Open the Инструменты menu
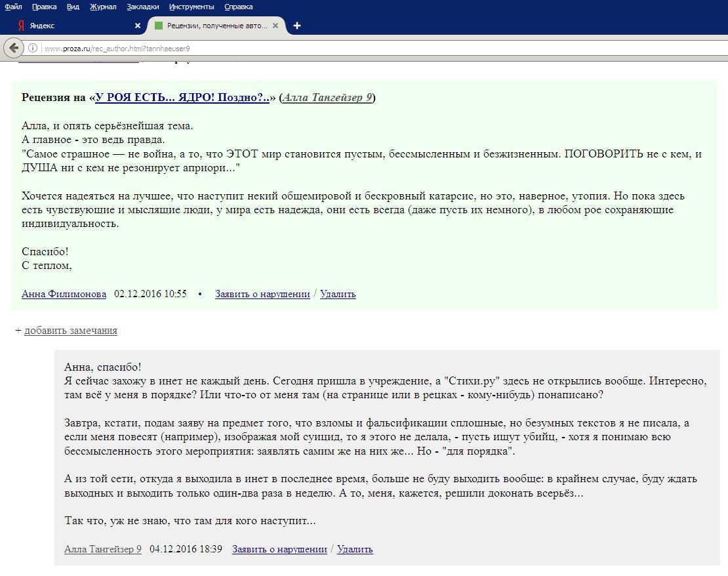The height and width of the screenshot is (576, 728). click(191, 7)
